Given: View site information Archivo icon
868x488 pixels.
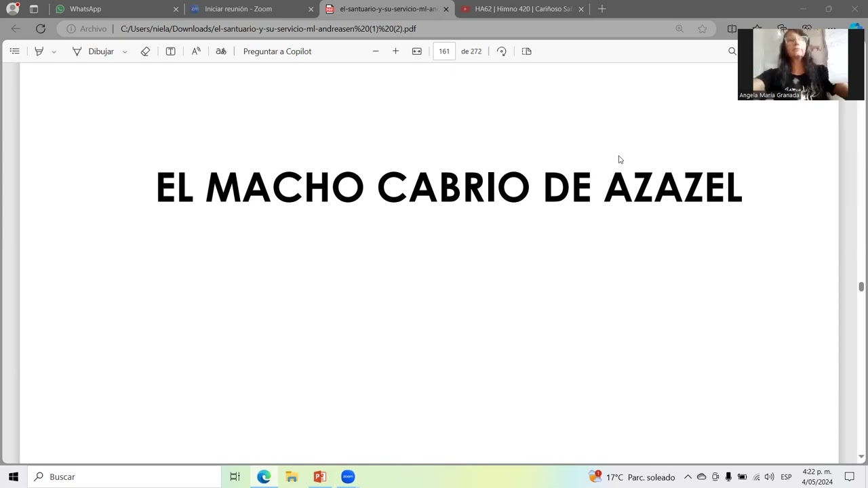Looking at the screenshot, I should pos(86,29).
